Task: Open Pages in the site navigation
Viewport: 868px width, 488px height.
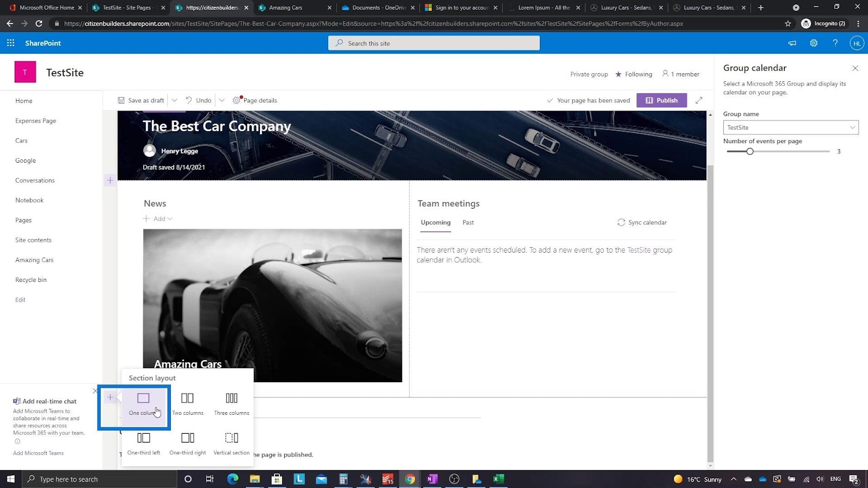Action: pyautogui.click(x=23, y=220)
